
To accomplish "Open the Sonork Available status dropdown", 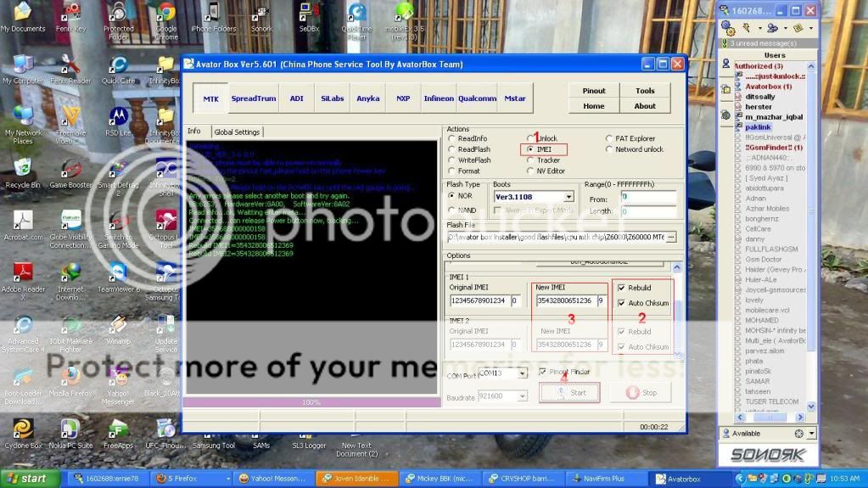I will 810,433.
